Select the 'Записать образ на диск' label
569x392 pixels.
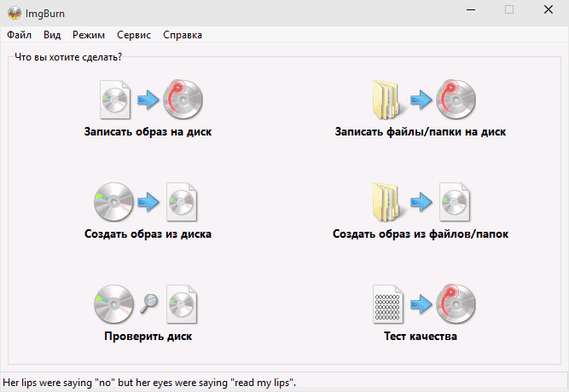point(148,133)
